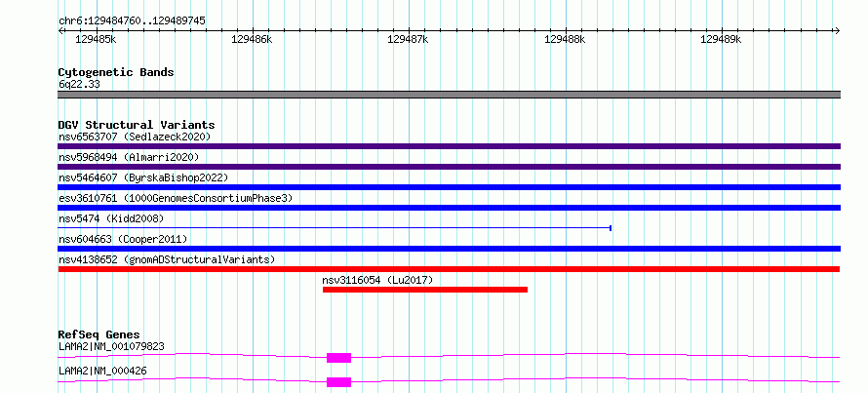Click the nsv6563707 (Sedlazeck2020) label

tap(135, 137)
